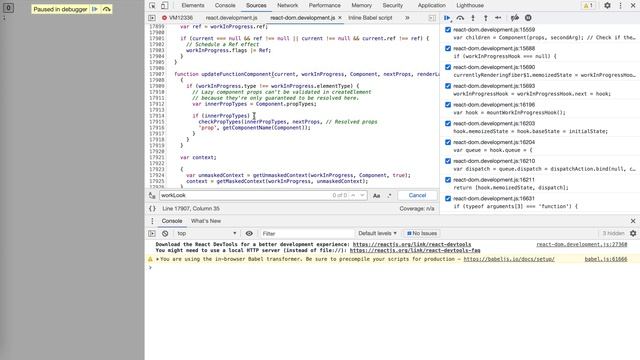Image resolution: width=640 pixels, height=360 pixels.
Task: Uncheck breakpoint at react-dom.development.js:15688
Action: pyautogui.click(x=448, y=49)
